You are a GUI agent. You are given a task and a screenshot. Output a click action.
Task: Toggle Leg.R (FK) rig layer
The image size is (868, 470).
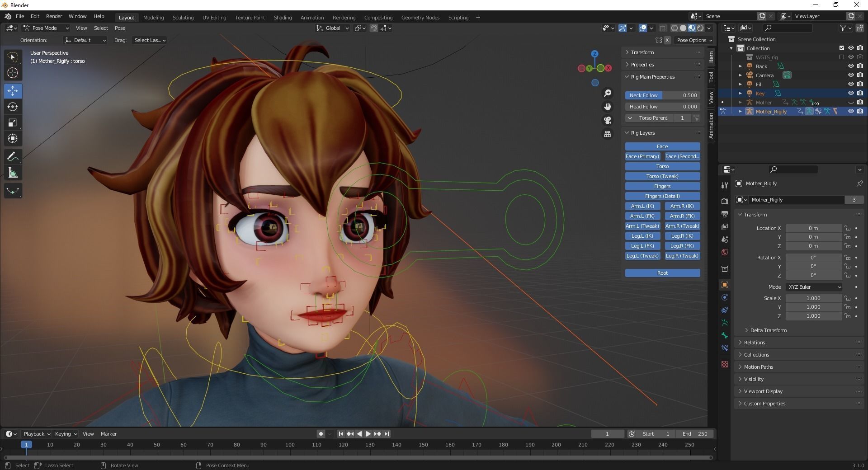pyautogui.click(x=682, y=246)
